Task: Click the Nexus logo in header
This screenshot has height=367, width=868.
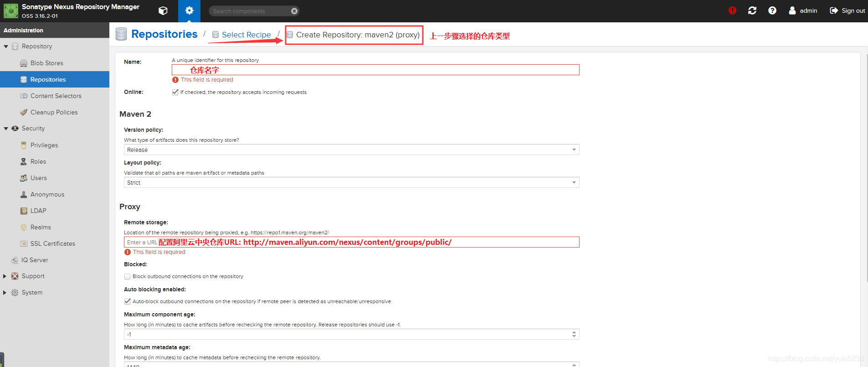Action: click(x=10, y=11)
